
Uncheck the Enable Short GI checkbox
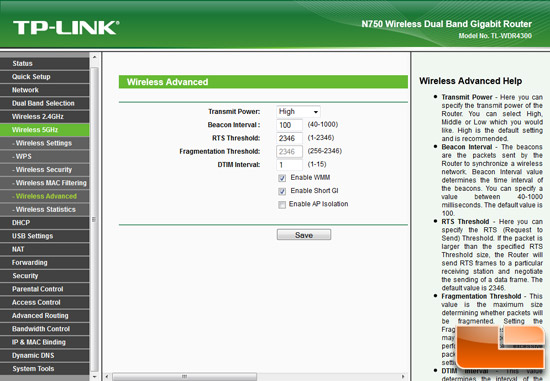tap(282, 192)
